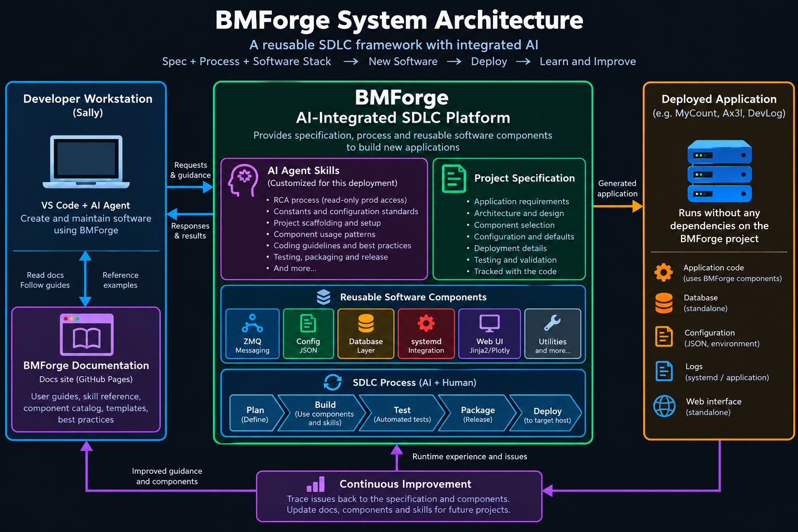Select the Utilities and more tile
Image resolution: width=798 pixels, height=532 pixels.
click(553, 334)
